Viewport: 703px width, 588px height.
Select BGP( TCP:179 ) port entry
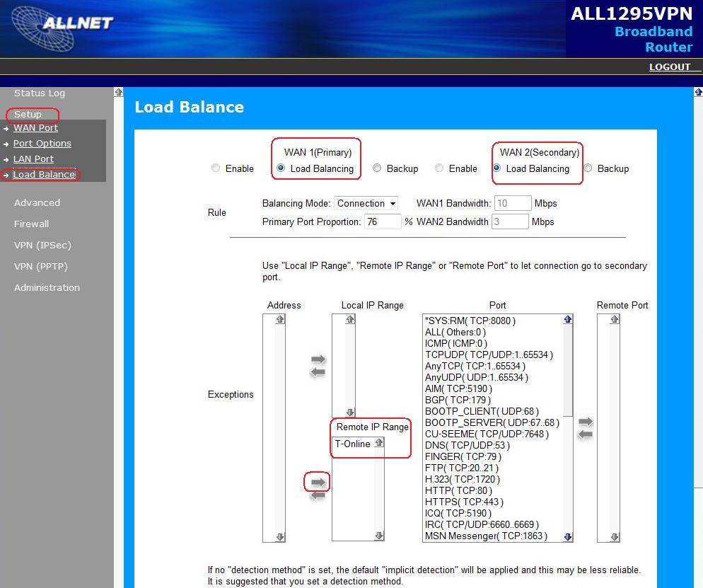click(x=458, y=400)
